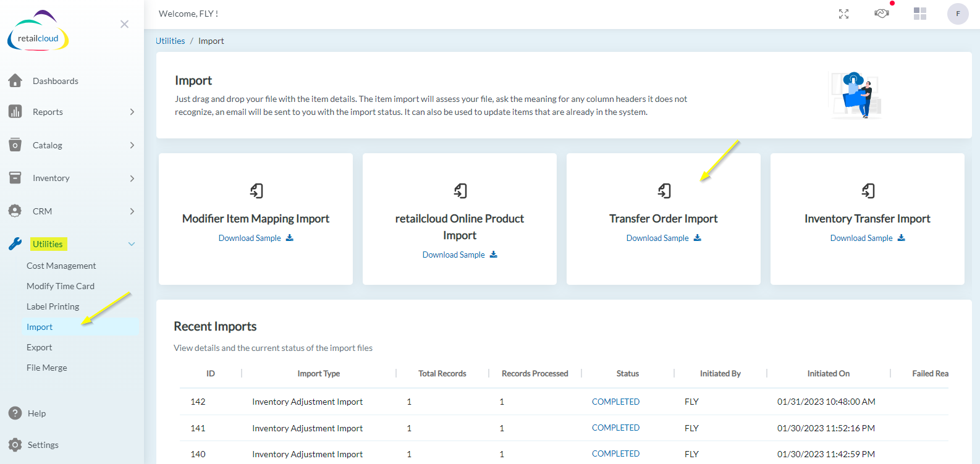This screenshot has width=980, height=464.
Task: Click the Initiated By column header
Action: (x=720, y=373)
